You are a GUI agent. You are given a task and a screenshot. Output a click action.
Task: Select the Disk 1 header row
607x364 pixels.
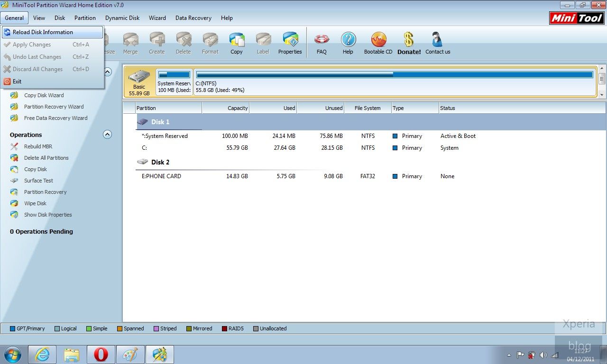(370, 122)
